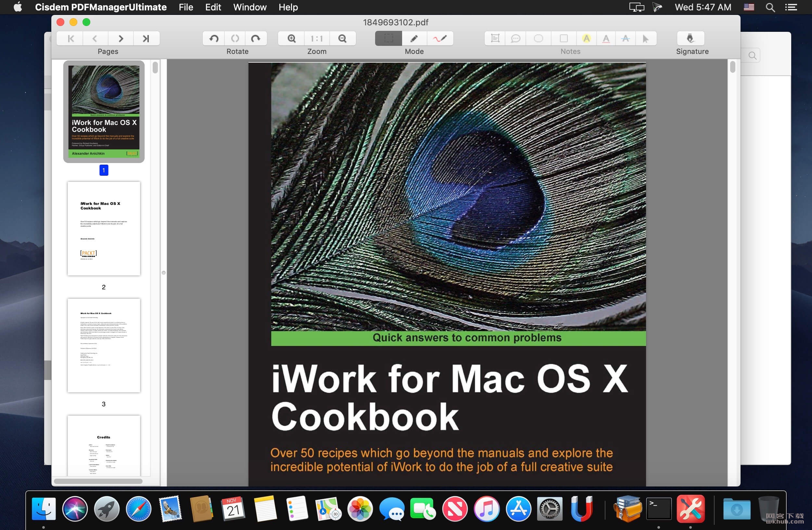Screen dimensions: 812x530
Task: Open the Notification Center list icon
Action: click(x=791, y=7)
